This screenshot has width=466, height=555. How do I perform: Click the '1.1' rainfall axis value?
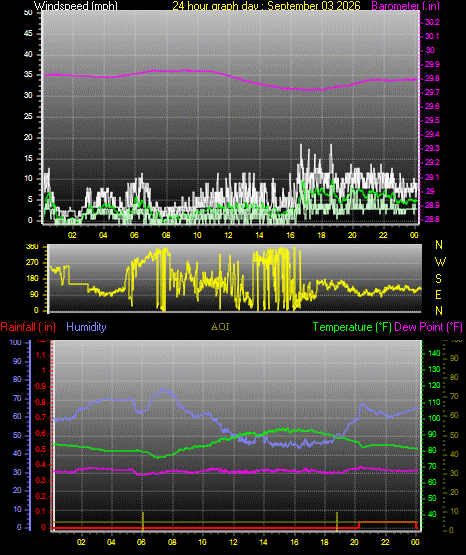[41, 355]
